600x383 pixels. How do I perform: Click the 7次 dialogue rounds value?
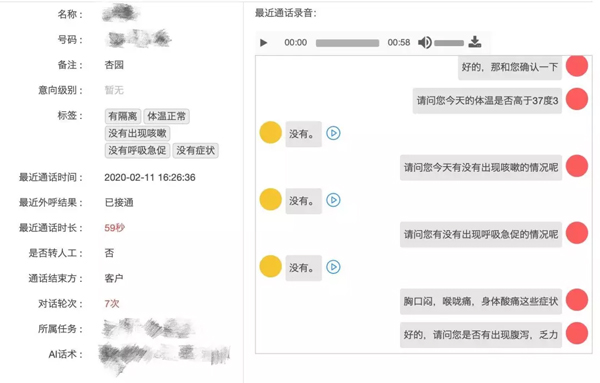click(x=112, y=304)
